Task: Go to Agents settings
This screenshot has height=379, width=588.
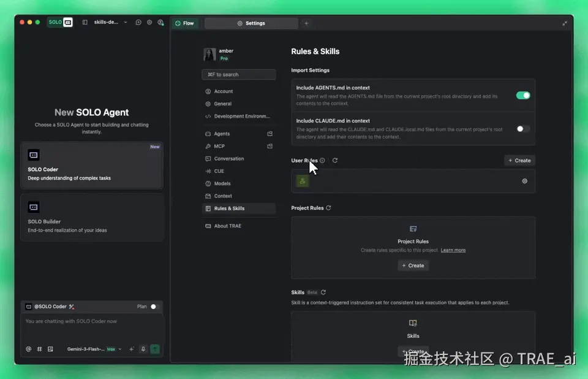Action: pos(235,134)
